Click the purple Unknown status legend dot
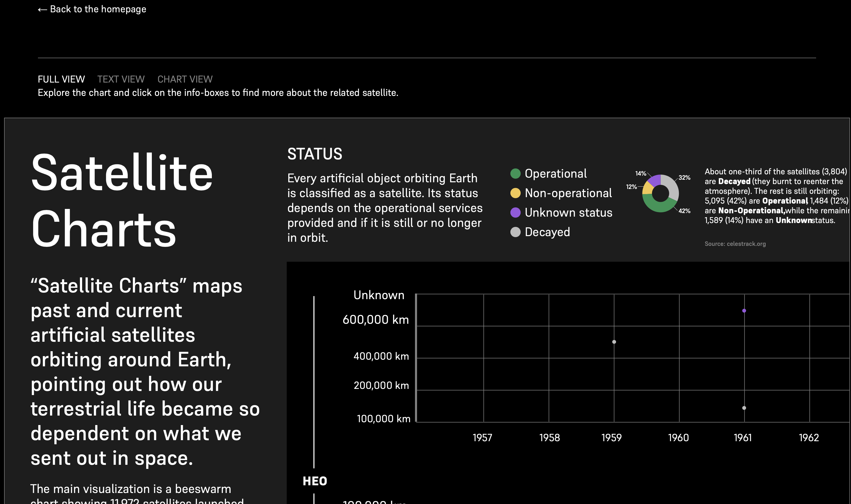851x504 pixels. coord(515,213)
